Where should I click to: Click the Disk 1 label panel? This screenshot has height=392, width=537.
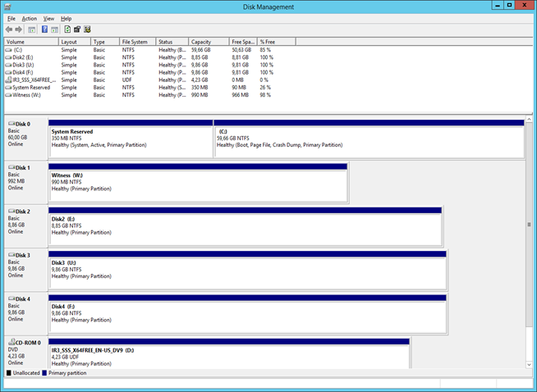[26, 182]
